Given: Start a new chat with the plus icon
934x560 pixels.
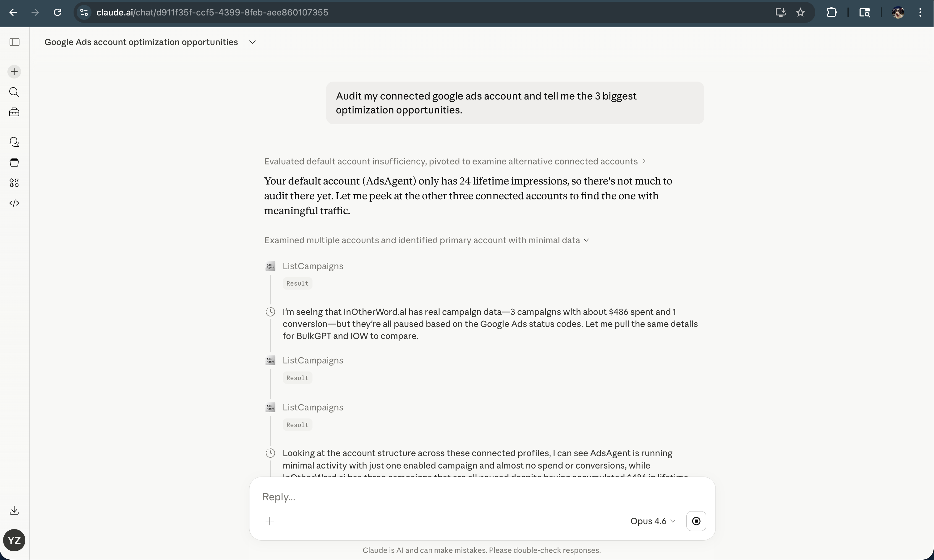Looking at the screenshot, I should point(14,71).
